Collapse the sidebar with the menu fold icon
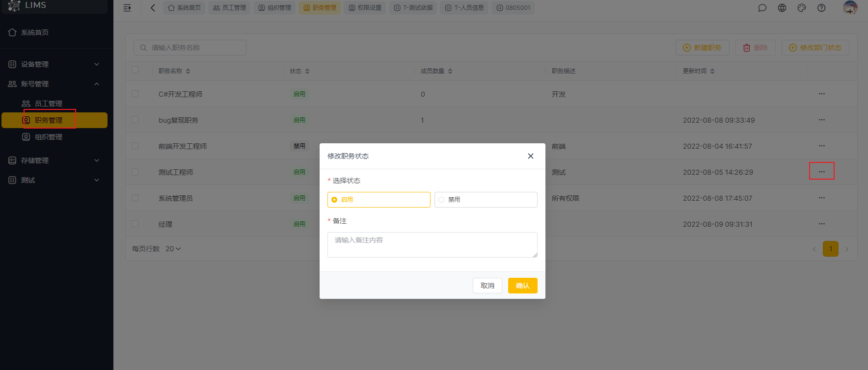Viewport: 868px width, 370px height. pos(127,8)
